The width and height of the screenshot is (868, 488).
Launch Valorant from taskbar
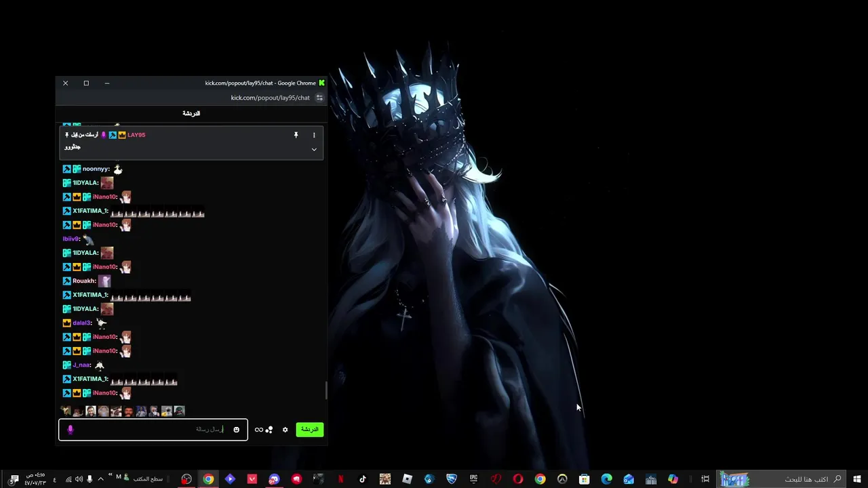click(252, 479)
